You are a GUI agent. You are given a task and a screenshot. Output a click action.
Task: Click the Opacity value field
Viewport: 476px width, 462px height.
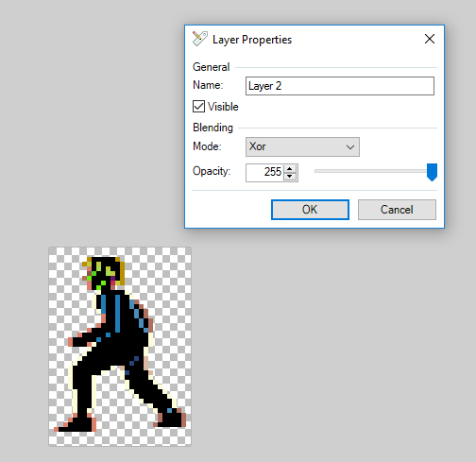[x=265, y=173]
